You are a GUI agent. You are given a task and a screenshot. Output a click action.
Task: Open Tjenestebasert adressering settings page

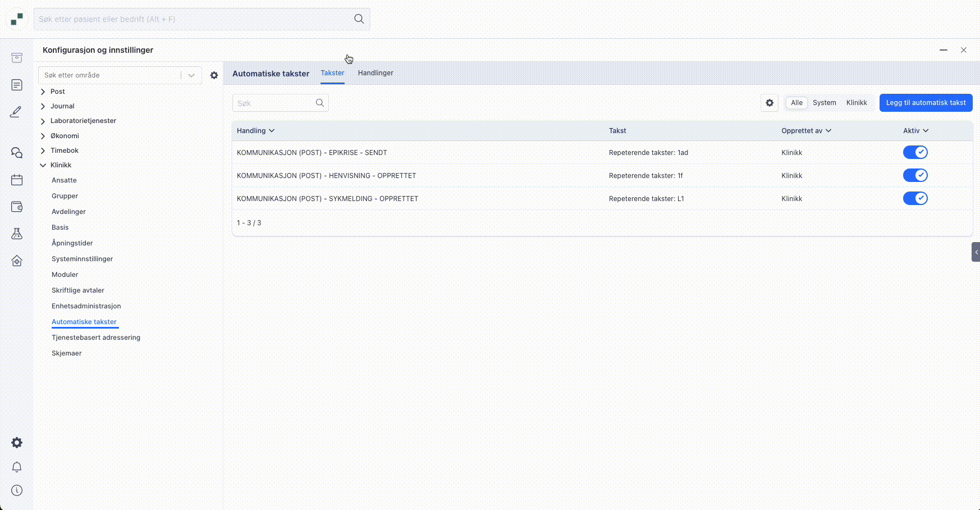point(96,338)
